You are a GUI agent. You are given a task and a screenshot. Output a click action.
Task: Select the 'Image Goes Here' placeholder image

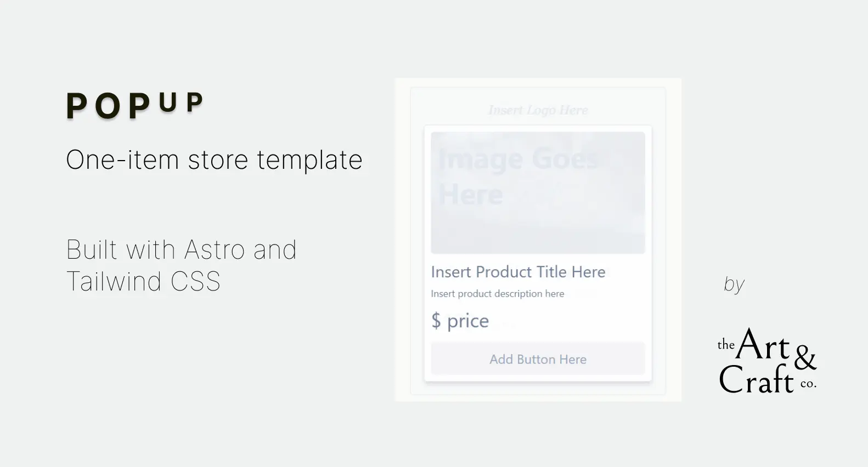pyautogui.click(x=538, y=192)
